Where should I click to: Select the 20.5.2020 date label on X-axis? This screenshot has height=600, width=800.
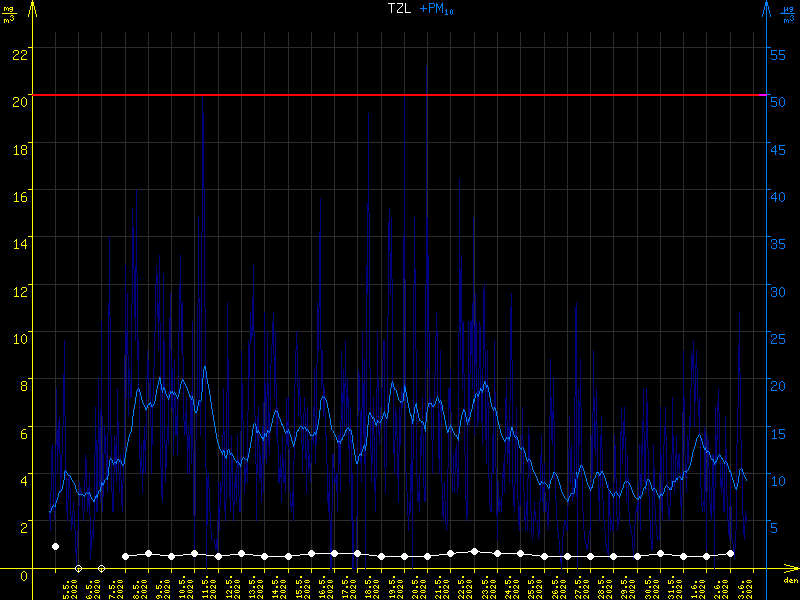(414, 585)
